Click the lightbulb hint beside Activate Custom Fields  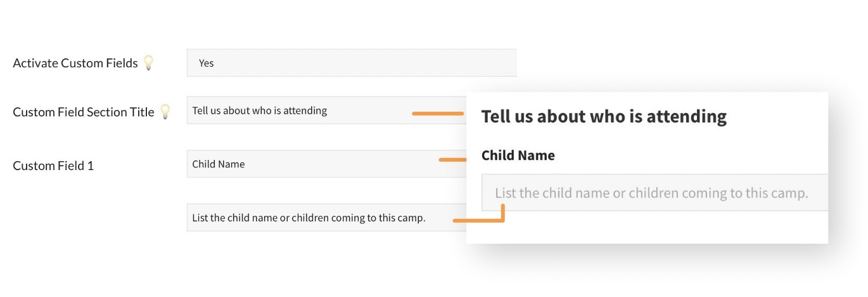coord(148,63)
